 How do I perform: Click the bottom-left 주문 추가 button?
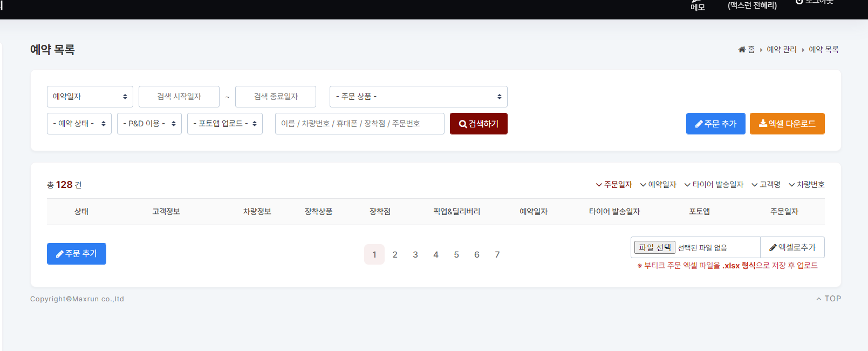[77, 254]
